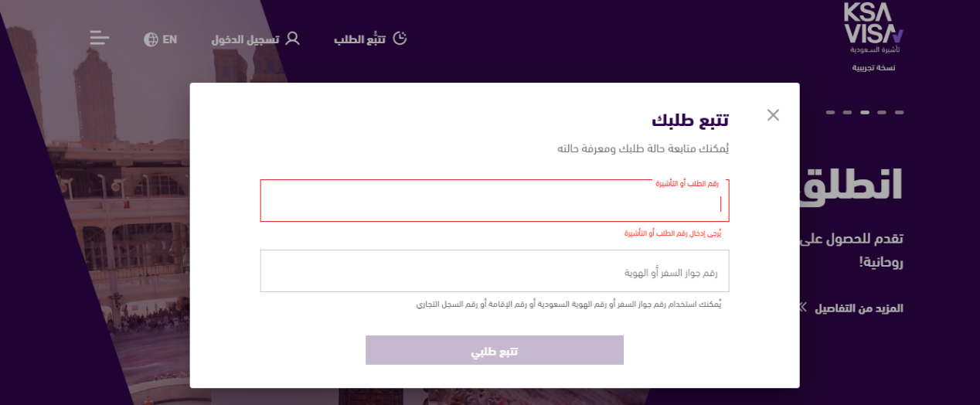Switch language to EN

pos(169,39)
